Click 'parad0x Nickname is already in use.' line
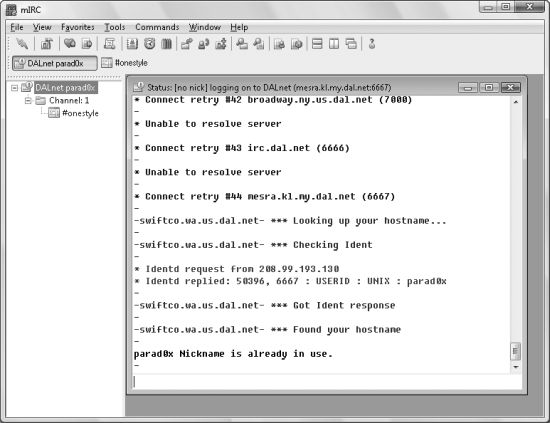The width and height of the screenshot is (550, 423). pos(233,354)
